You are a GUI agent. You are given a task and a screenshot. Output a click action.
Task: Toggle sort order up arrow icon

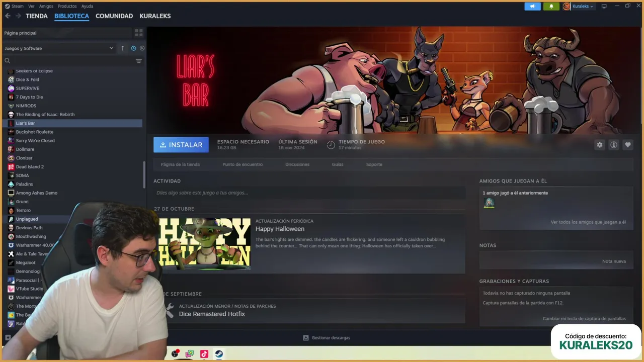pos(123,48)
